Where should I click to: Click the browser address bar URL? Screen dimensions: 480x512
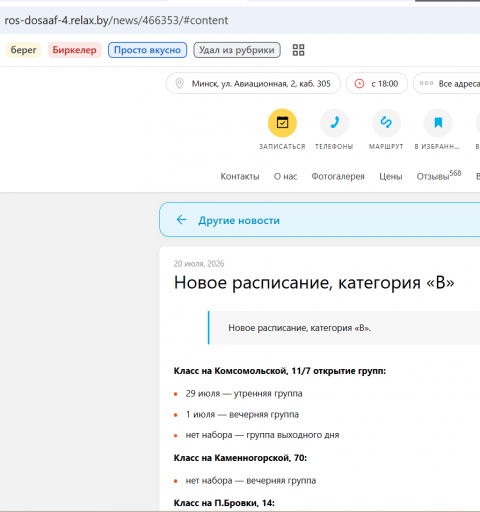pyautogui.click(x=116, y=20)
